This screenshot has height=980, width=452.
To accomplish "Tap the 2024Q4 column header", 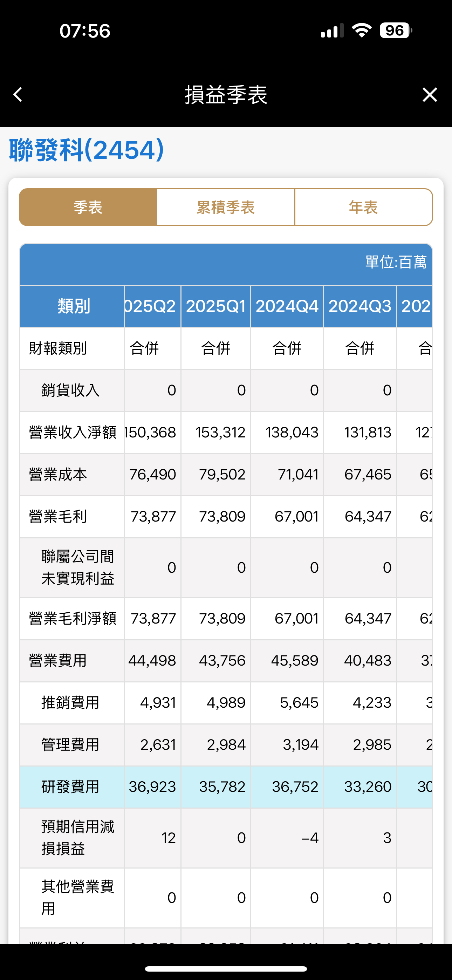I will pos(287,306).
